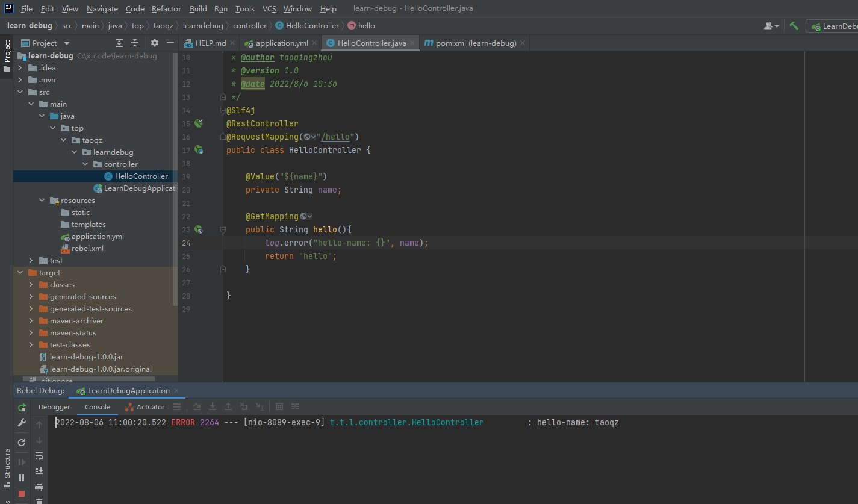
Task: Click the Update Running Application icon
Action: (x=22, y=442)
